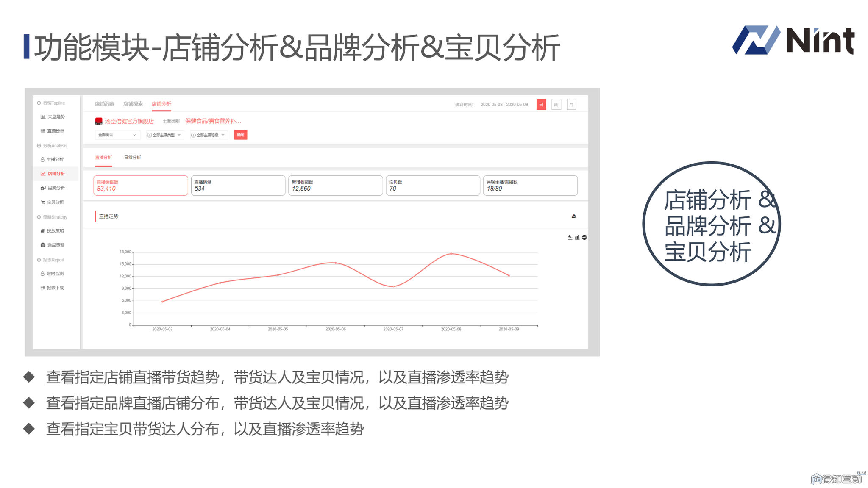Select 关联主播/直播数 metric card
The height and width of the screenshot is (488, 868).
pyautogui.click(x=530, y=186)
